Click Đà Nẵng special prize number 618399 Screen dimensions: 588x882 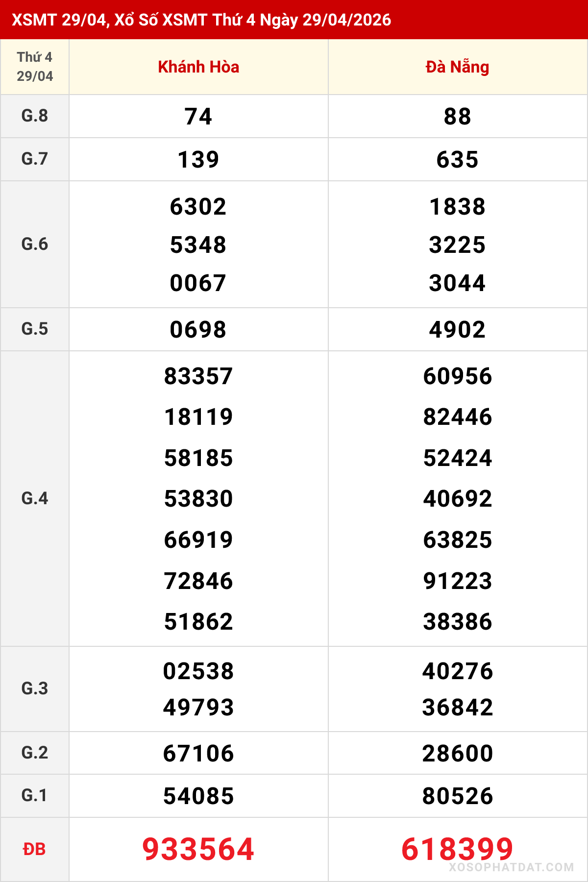point(457,849)
